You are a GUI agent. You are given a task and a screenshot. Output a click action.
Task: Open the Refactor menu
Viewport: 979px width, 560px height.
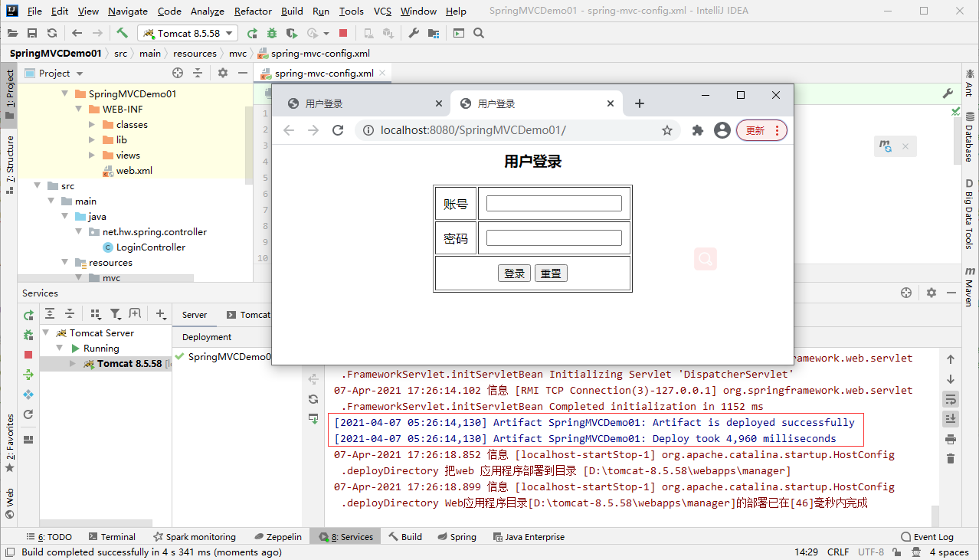[x=253, y=11]
